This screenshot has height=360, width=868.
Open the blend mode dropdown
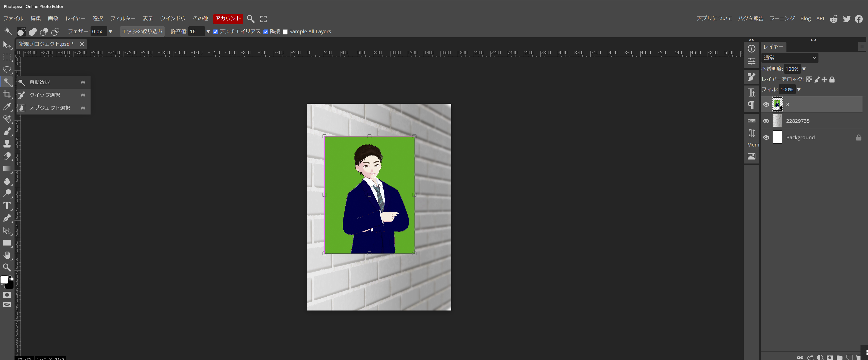coord(789,57)
